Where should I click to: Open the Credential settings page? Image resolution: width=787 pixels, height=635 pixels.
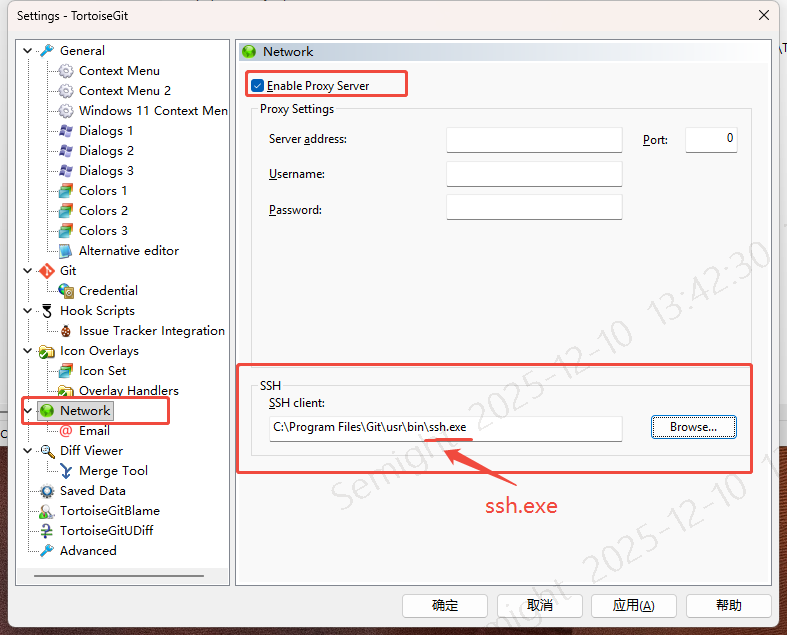(x=108, y=291)
